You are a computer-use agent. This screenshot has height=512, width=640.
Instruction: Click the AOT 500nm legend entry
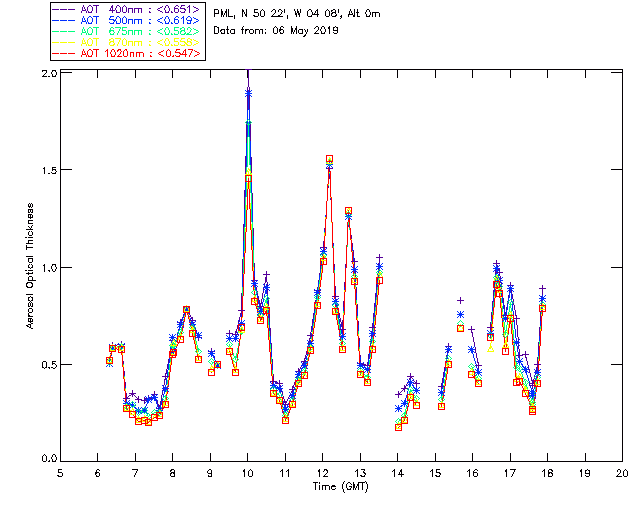[x=127, y=20]
